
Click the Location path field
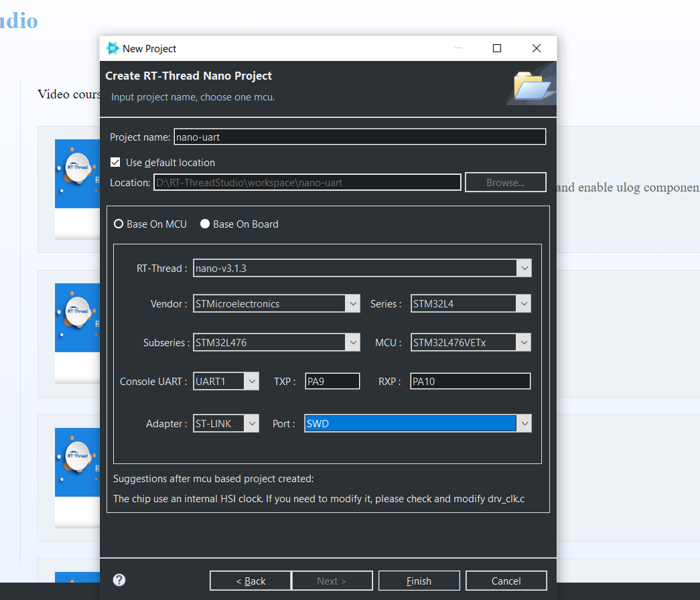pyautogui.click(x=307, y=182)
